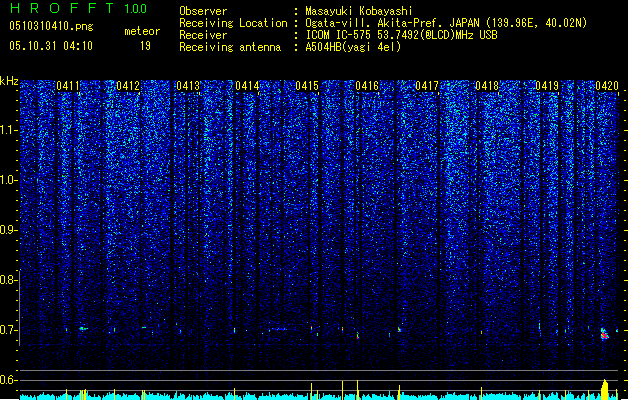Click the A504HB(yagi 4el) antenna text
Image resolution: width=629 pixels, height=400 pixels.
pos(353,47)
